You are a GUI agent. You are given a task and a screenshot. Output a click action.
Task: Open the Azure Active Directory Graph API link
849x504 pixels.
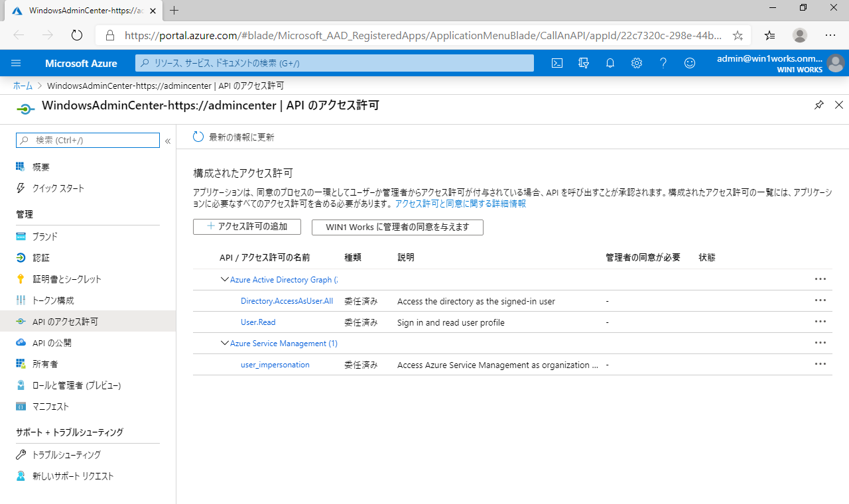click(x=284, y=279)
